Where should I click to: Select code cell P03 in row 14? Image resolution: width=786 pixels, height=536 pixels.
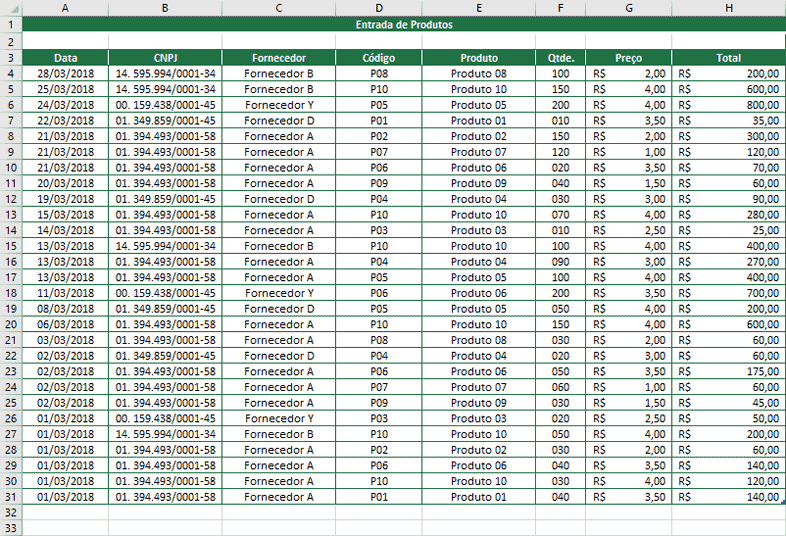click(378, 230)
